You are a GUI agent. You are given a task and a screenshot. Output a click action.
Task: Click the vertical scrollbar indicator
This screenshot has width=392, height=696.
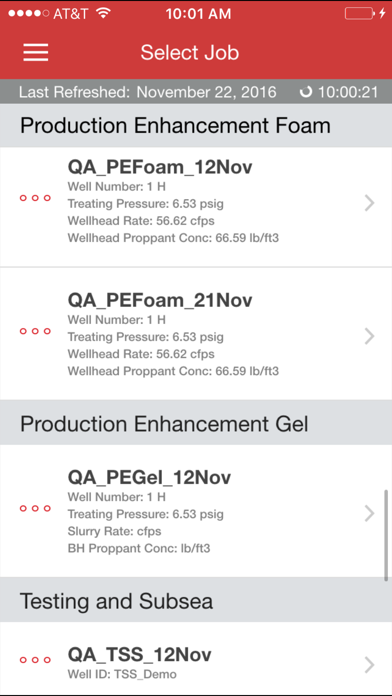click(x=386, y=535)
